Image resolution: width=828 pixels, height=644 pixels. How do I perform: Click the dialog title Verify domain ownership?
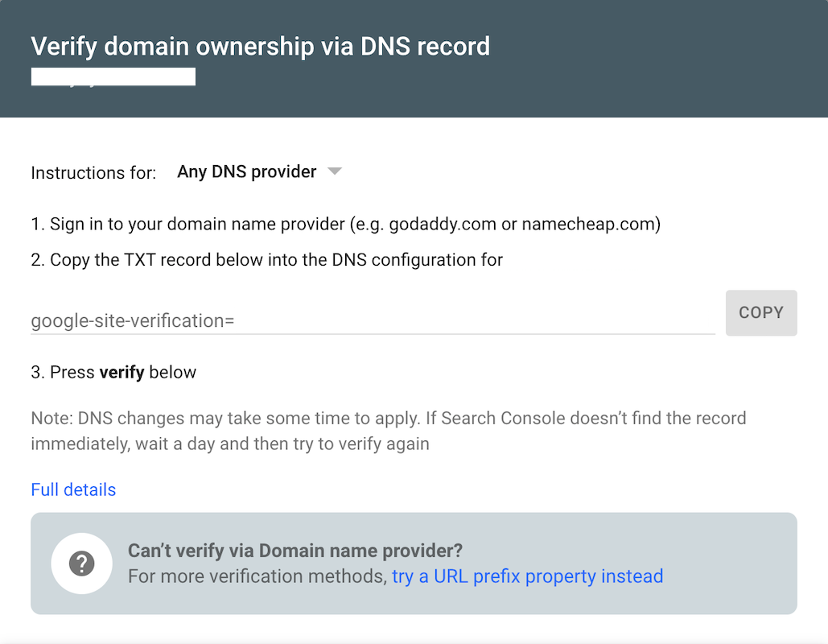(x=260, y=47)
